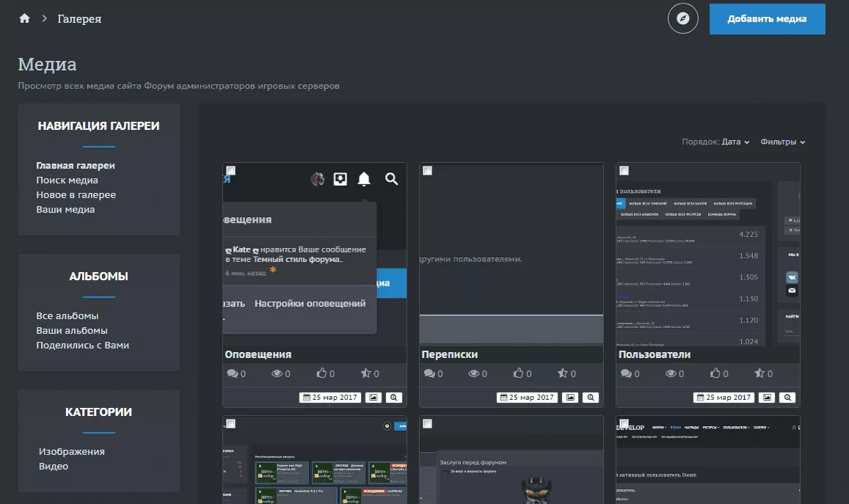The image size is (849, 504).
Task: Click views eye icon under Оповещения card
Action: tap(277, 373)
